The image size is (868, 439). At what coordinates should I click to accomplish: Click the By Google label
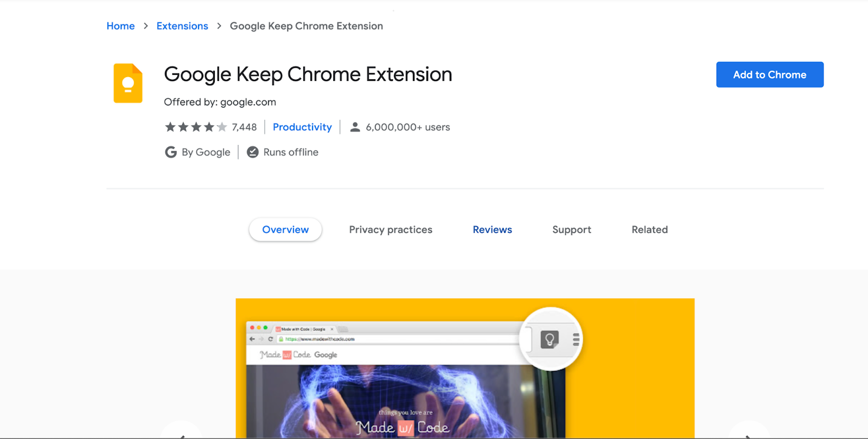click(x=206, y=152)
